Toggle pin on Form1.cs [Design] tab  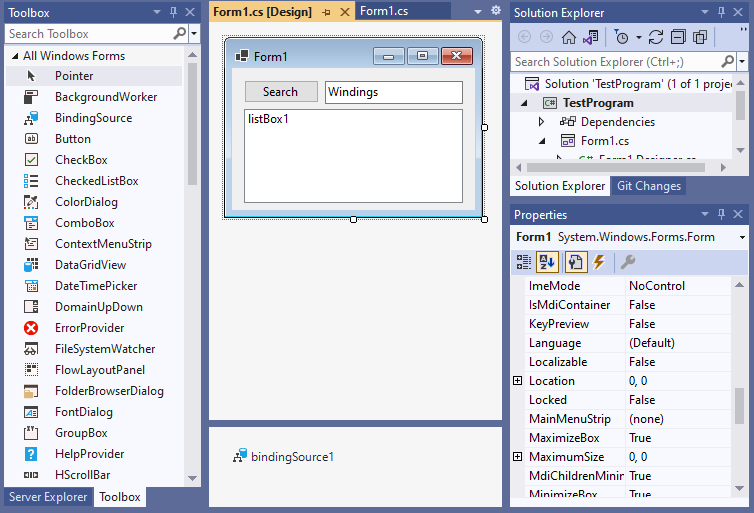click(x=327, y=13)
